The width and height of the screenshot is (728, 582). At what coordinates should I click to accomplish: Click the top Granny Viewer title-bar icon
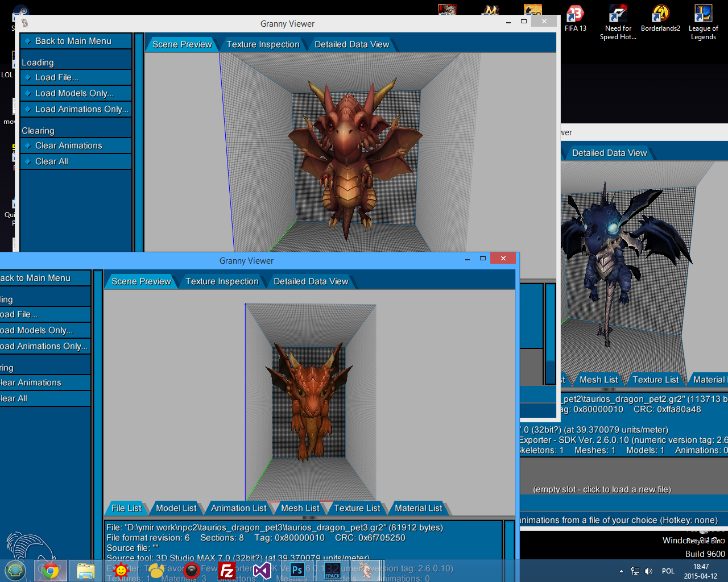point(25,23)
